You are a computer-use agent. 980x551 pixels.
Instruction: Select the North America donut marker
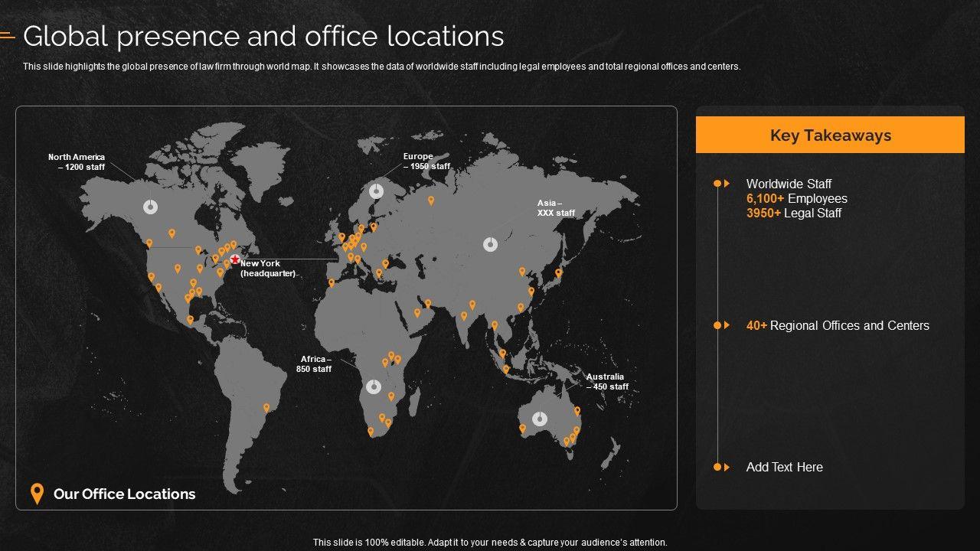tap(151, 206)
